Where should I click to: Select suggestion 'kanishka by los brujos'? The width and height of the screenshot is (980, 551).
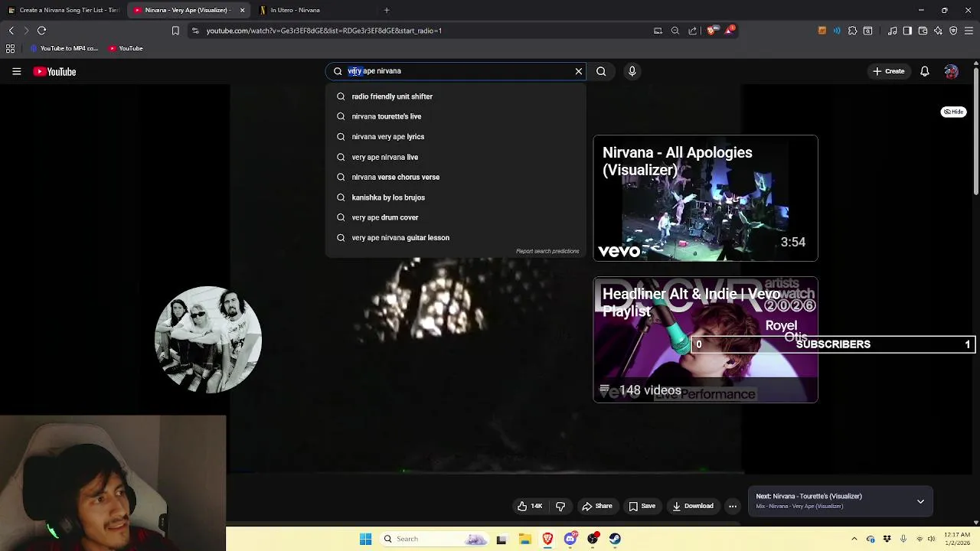tap(456, 197)
